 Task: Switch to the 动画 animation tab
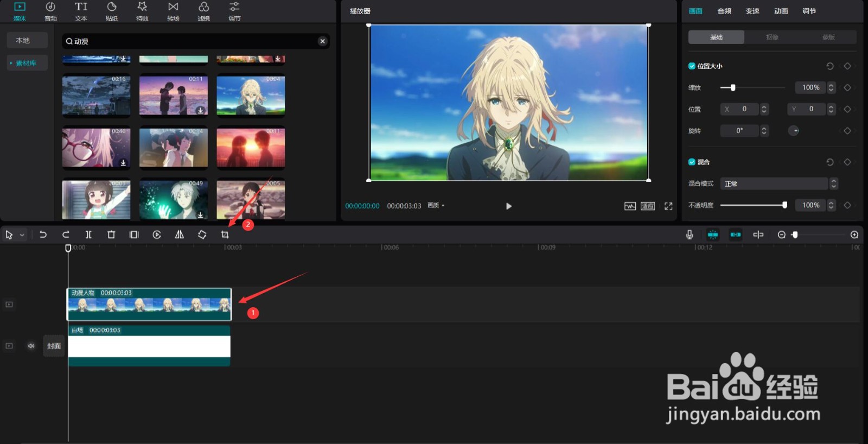pos(781,11)
